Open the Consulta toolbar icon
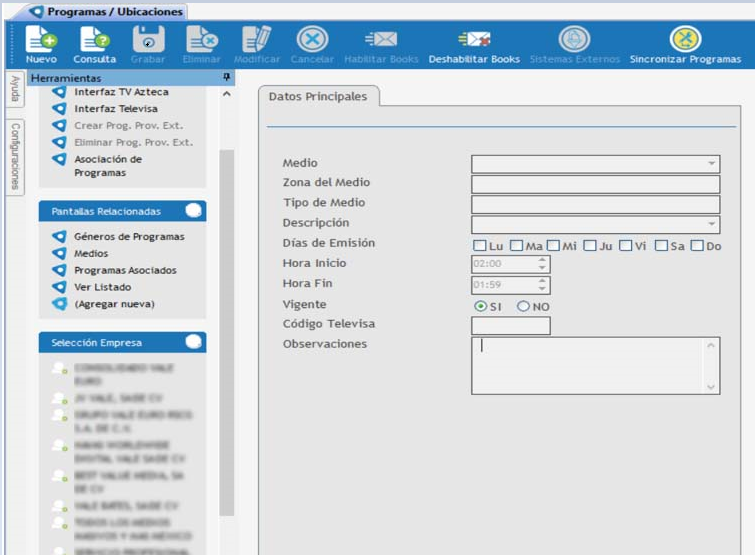Screen dimensions: 755x555 (x=94, y=39)
